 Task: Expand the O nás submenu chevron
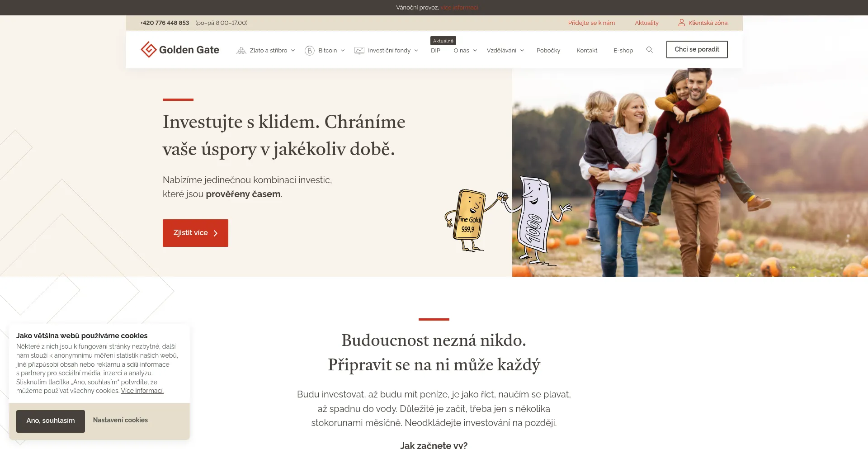(x=475, y=51)
